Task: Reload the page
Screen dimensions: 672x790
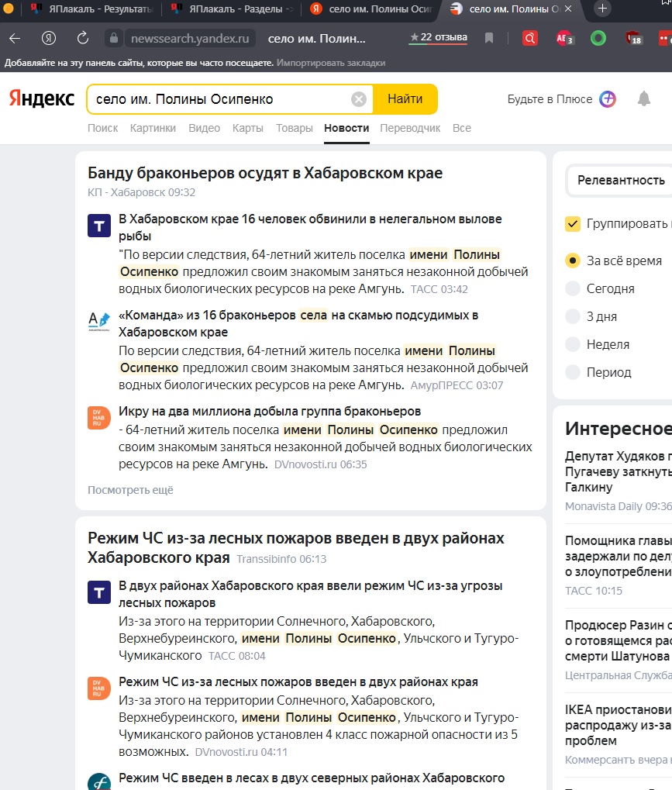Action: click(83, 38)
